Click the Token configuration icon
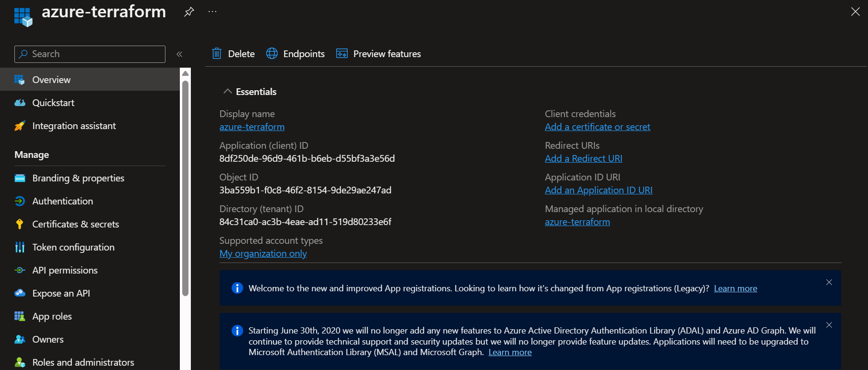The image size is (868, 370). coord(20,247)
